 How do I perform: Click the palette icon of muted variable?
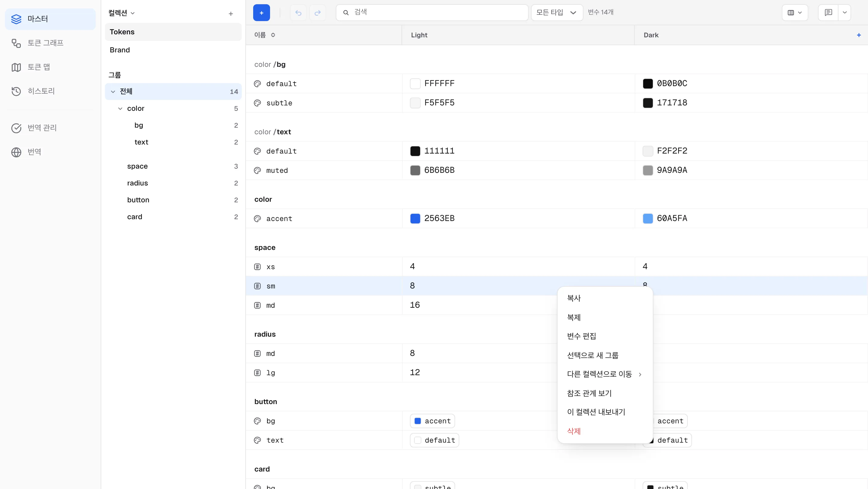pos(257,171)
